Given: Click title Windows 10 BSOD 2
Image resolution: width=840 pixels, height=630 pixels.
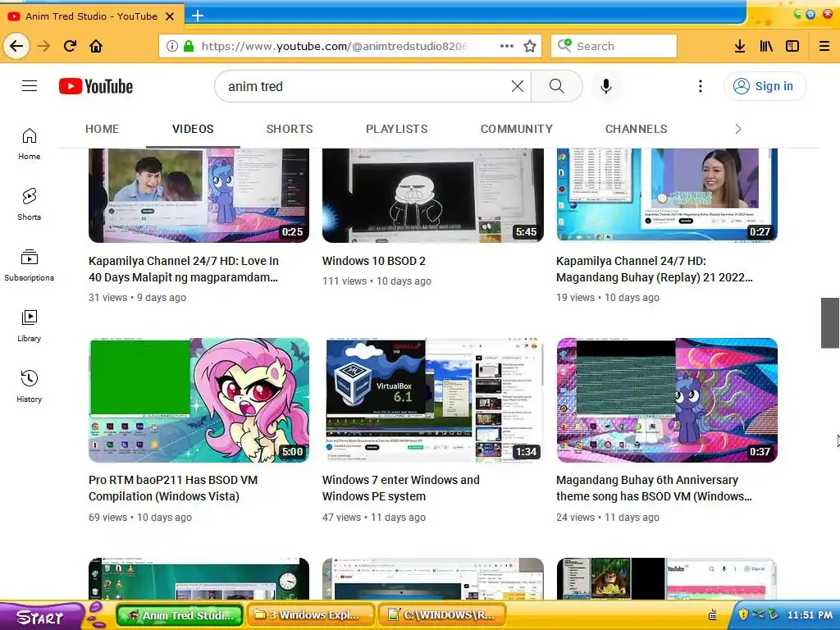Looking at the screenshot, I should tap(374, 261).
